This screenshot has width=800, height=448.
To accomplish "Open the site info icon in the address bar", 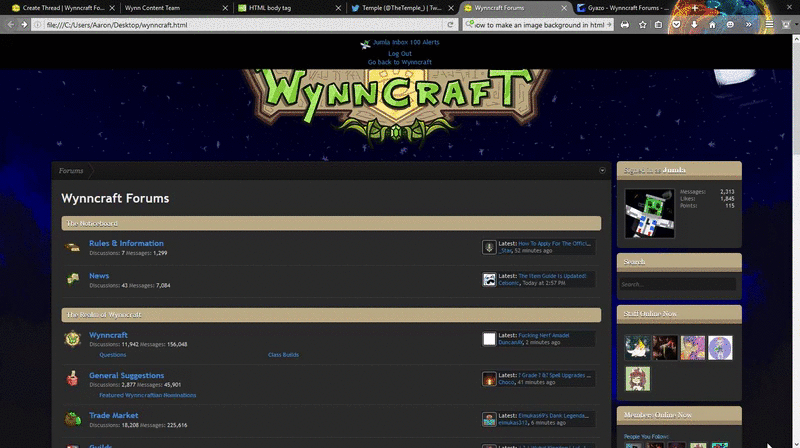I will click(x=38, y=24).
